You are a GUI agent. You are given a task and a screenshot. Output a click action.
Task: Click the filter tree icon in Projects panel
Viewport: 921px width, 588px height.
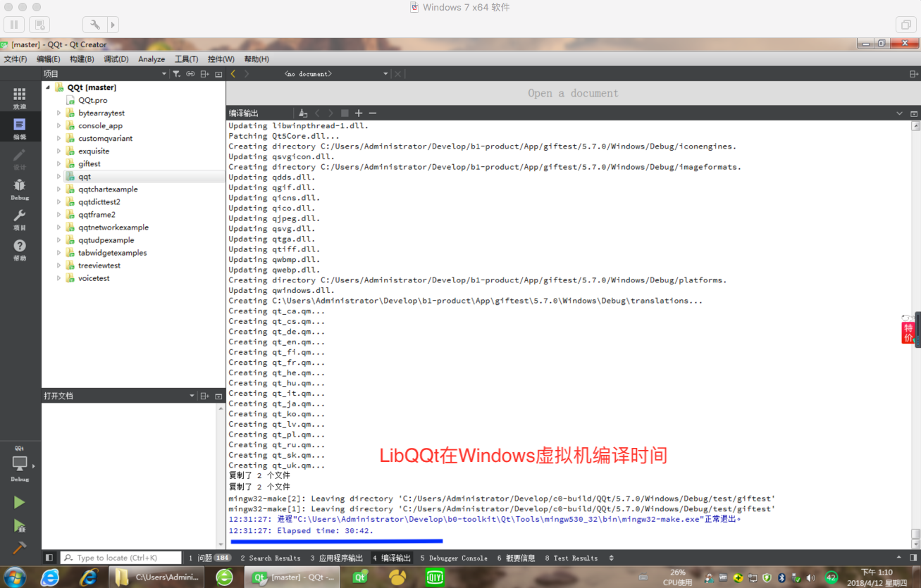point(176,73)
